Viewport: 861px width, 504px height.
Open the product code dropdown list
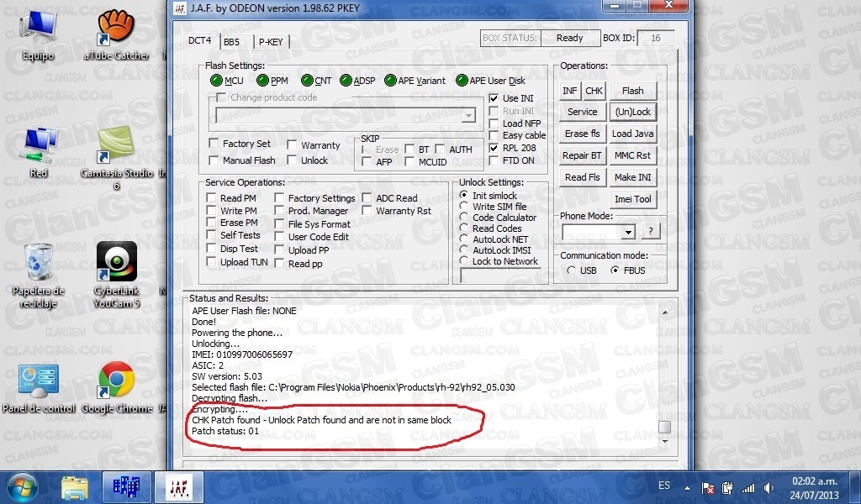468,116
